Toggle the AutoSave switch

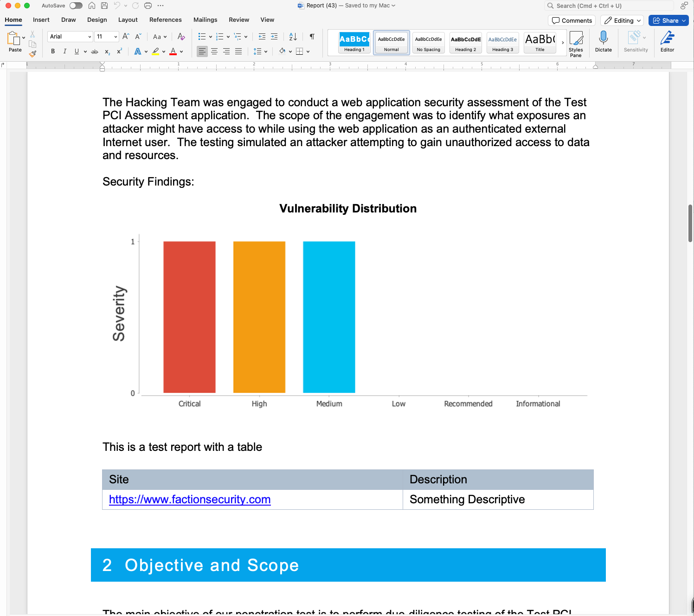tap(76, 6)
